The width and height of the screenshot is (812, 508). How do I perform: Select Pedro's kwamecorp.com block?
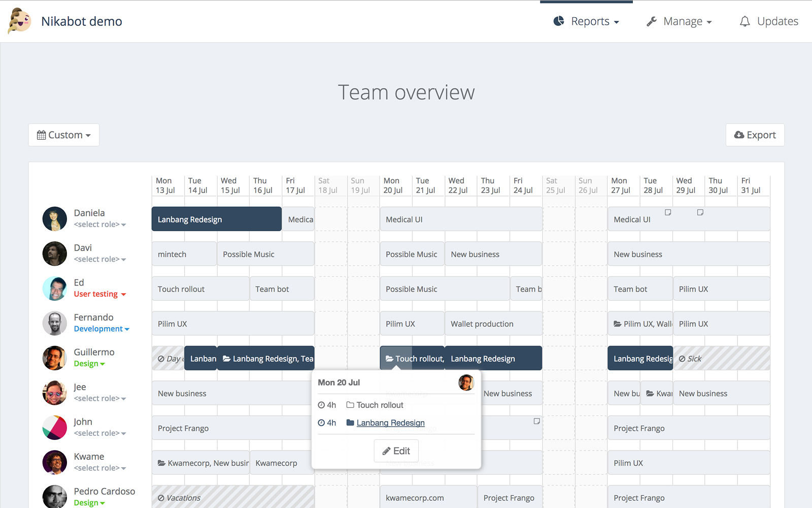point(428,497)
